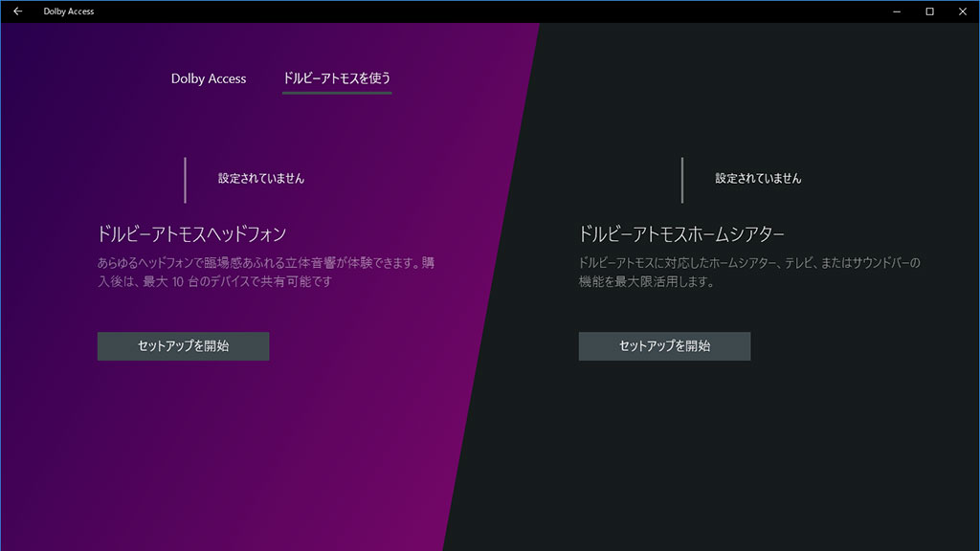
Task: Click empty purple area below headphone setup button
Action: point(191,450)
